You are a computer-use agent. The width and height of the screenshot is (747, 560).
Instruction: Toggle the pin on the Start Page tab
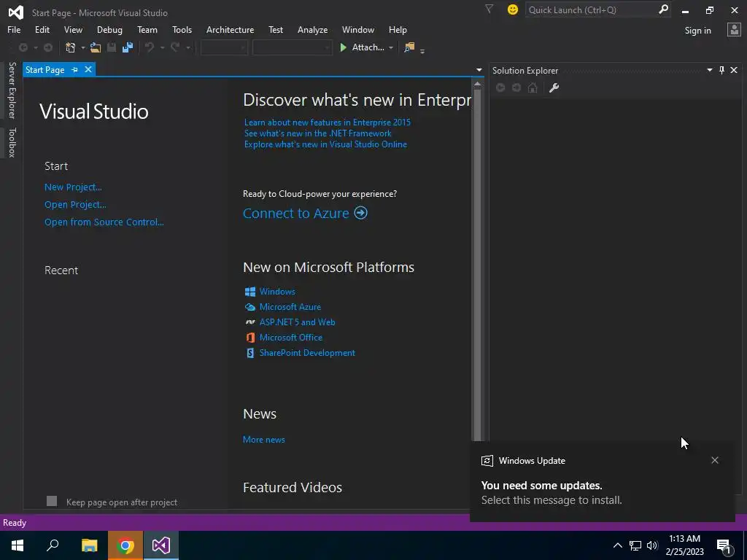tap(74, 69)
